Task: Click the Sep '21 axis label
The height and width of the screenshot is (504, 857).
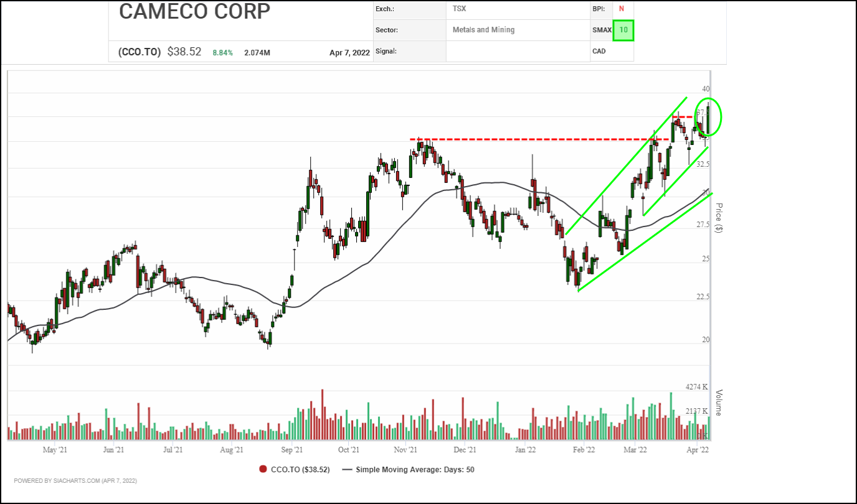Action: 291,449
